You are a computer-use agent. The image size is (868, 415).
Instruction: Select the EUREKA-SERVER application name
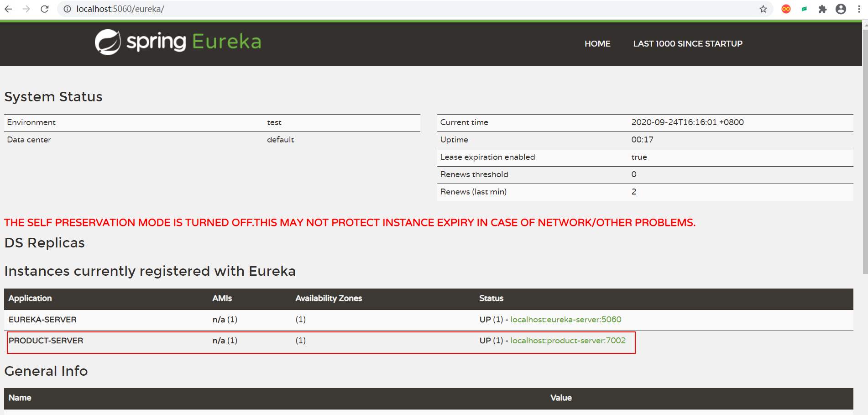tap(42, 320)
